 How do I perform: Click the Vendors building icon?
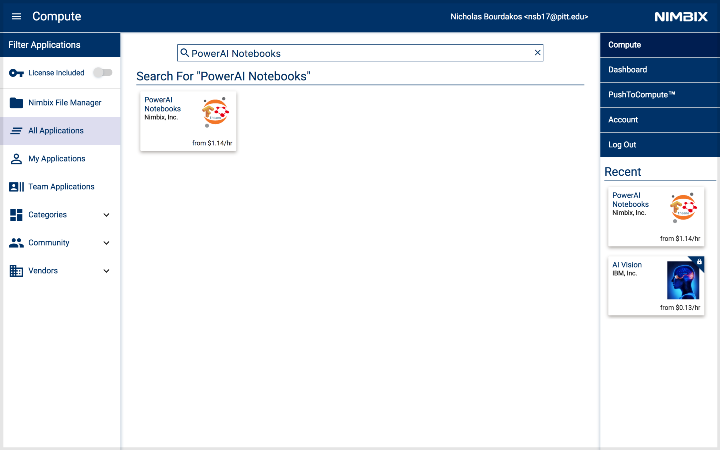click(x=17, y=271)
